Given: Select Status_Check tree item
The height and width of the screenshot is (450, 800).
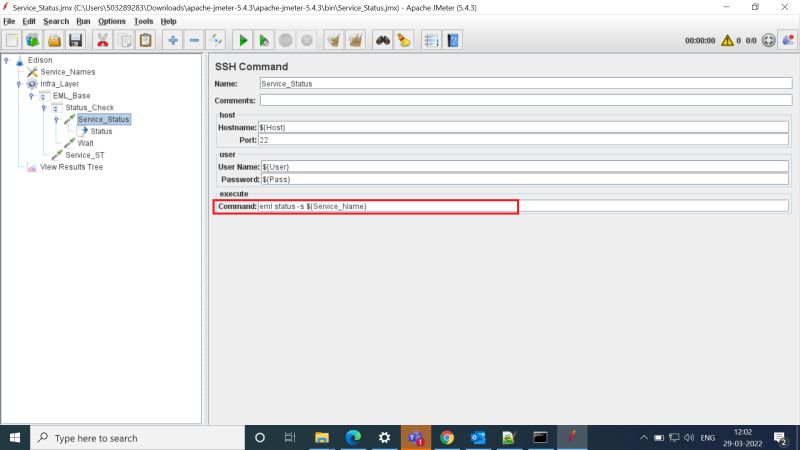Looking at the screenshot, I should point(89,108).
